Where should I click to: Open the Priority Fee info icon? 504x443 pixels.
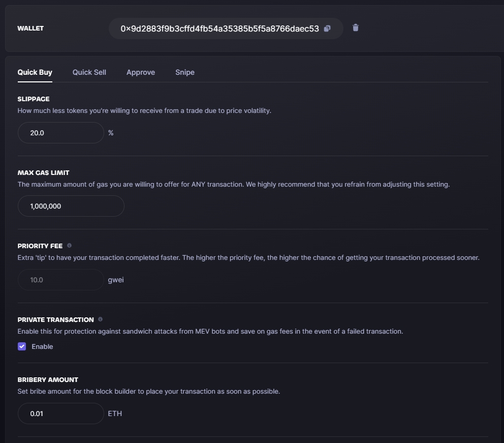(69, 246)
